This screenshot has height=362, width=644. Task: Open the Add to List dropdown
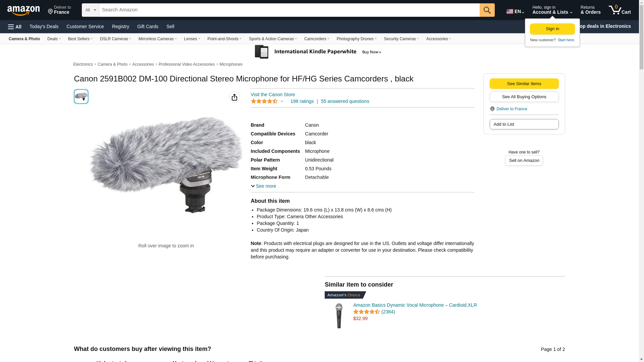[x=524, y=124]
